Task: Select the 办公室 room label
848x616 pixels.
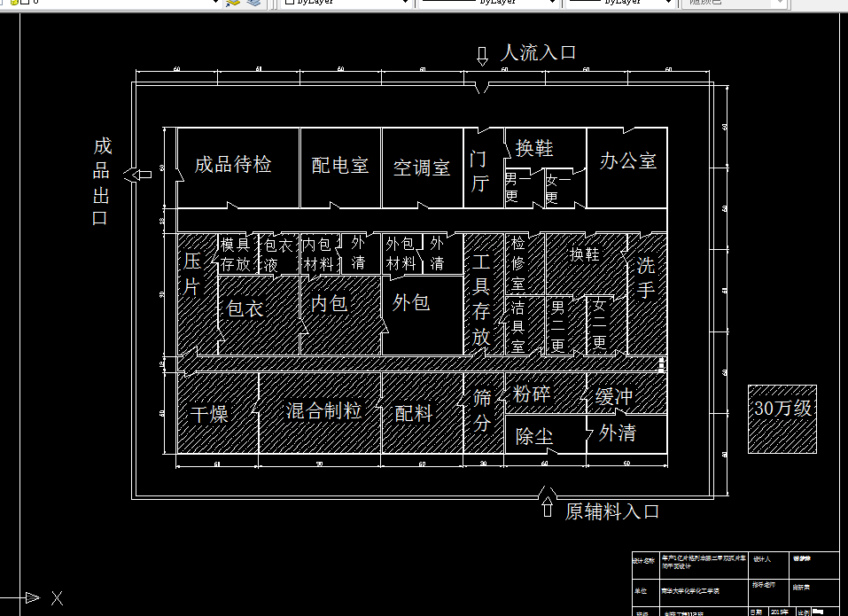Action: pyautogui.click(x=629, y=162)
